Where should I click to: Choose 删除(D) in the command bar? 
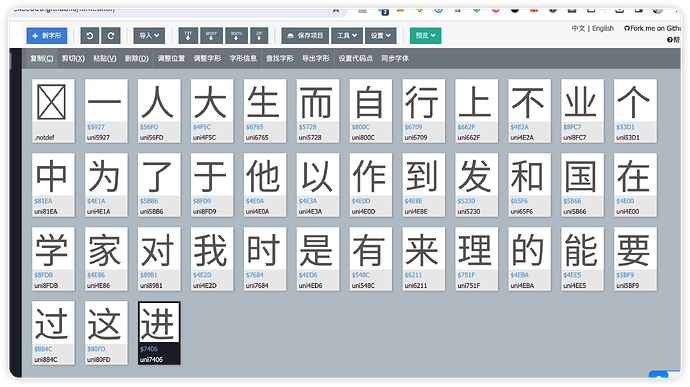click(x=136, y=59)
